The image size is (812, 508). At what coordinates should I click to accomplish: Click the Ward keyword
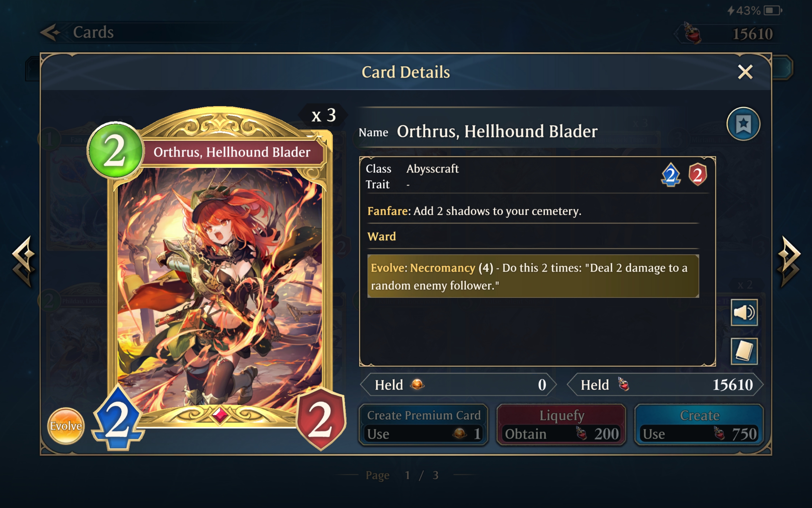[382, 237]
